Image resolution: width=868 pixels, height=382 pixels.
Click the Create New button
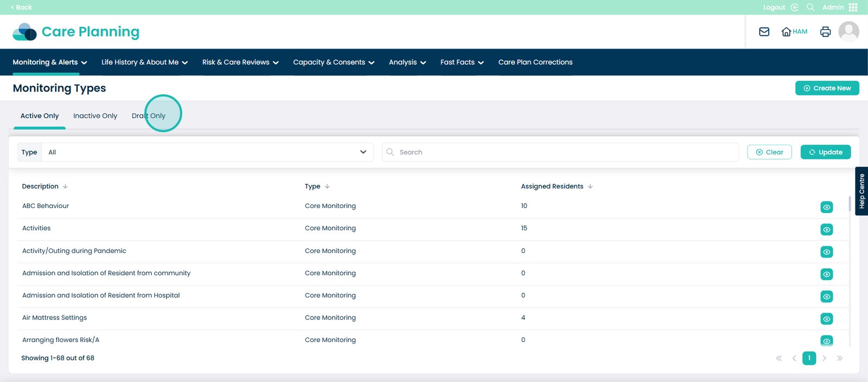(x=827, y=88)
